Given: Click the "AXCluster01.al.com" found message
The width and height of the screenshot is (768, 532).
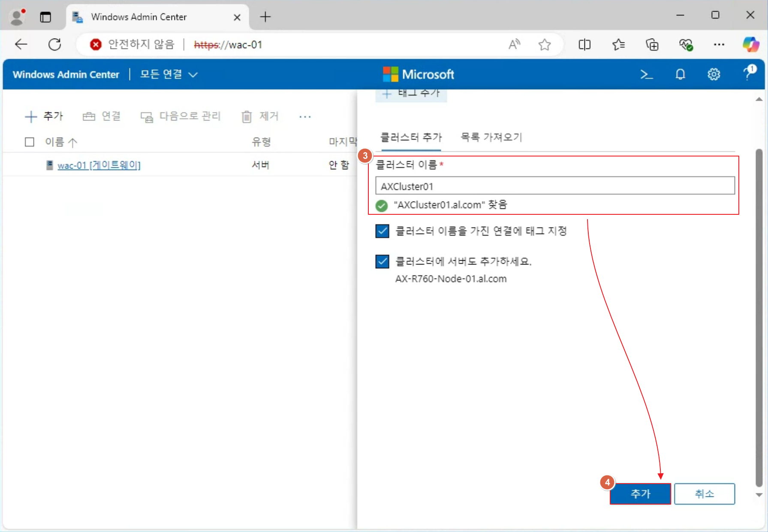Looking at the screenshot, I should tap(450, 205).
